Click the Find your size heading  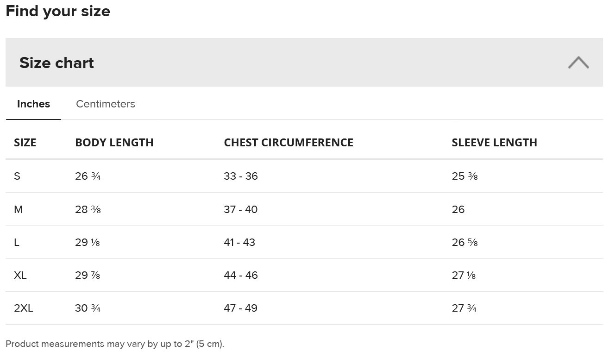click(x=58, y=11)
